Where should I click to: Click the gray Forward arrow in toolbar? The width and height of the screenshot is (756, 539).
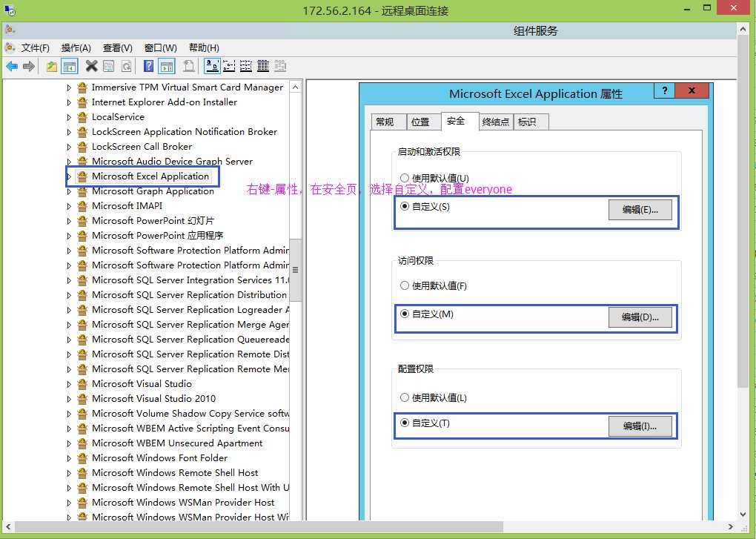coord(29,66)
